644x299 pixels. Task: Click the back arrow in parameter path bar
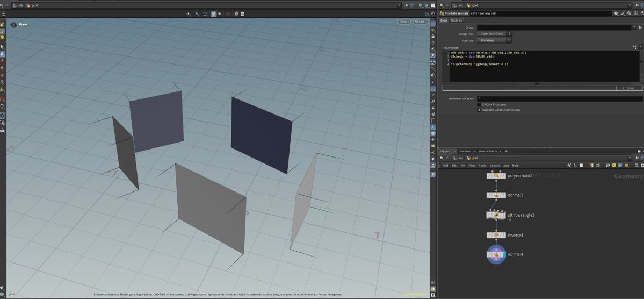point(442,5)
